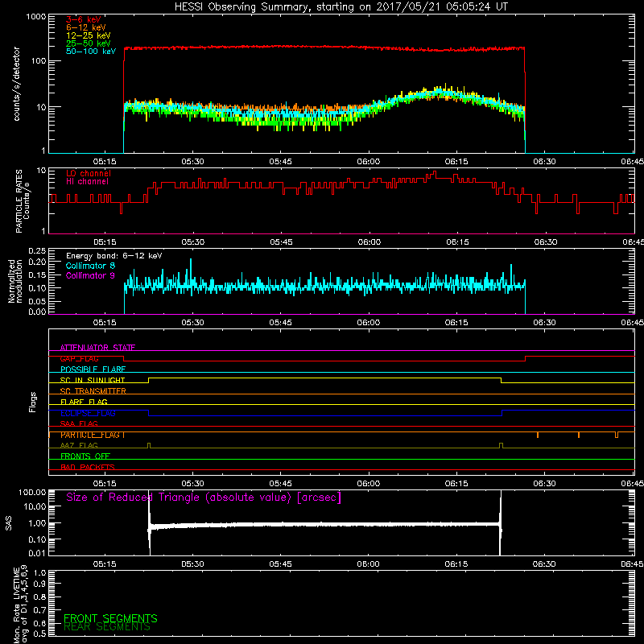Image resolution: width=644 pixels, height=644 pixels.
Task: Click the 100.00 tick on the SAS plot
Action: [32, 492]
